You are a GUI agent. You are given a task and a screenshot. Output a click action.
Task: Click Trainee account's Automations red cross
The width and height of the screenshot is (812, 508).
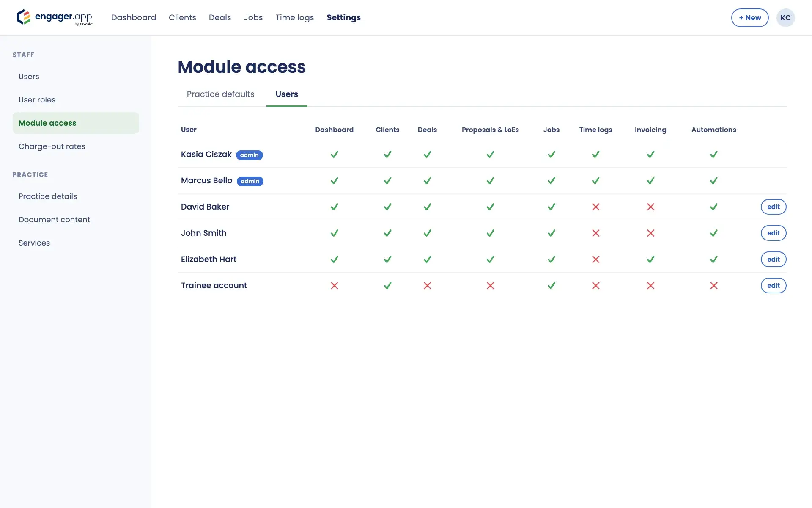click(x=713, y=286)
